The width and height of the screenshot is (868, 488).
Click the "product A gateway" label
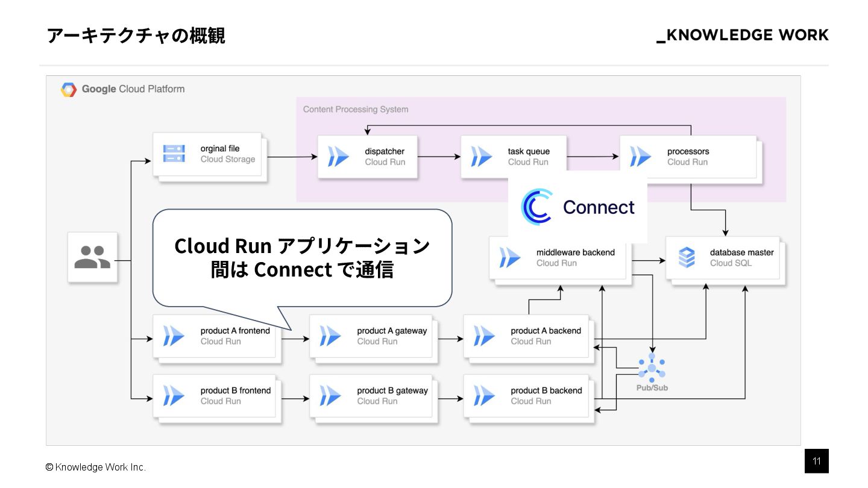(392, 331)
